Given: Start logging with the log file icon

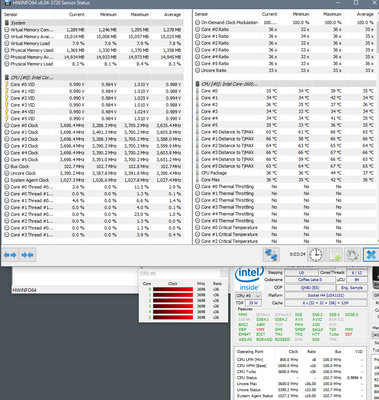Looking at the screenshot, I should point(334,255).
